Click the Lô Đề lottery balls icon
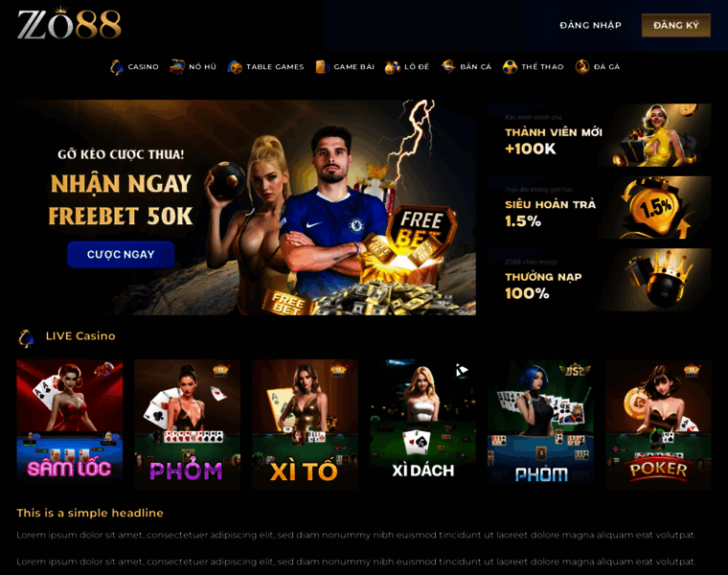This screenshot has height=575, width=728. [x=393, y=67]
